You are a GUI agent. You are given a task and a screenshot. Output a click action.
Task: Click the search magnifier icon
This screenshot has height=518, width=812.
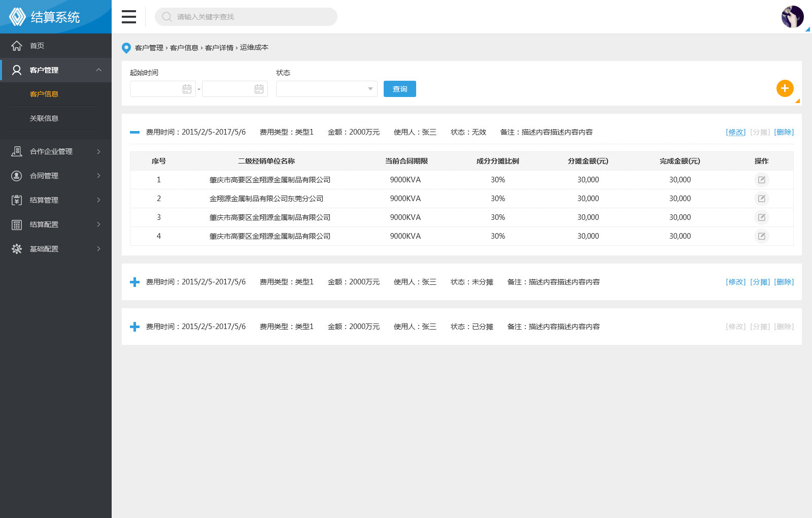point(166,17)
